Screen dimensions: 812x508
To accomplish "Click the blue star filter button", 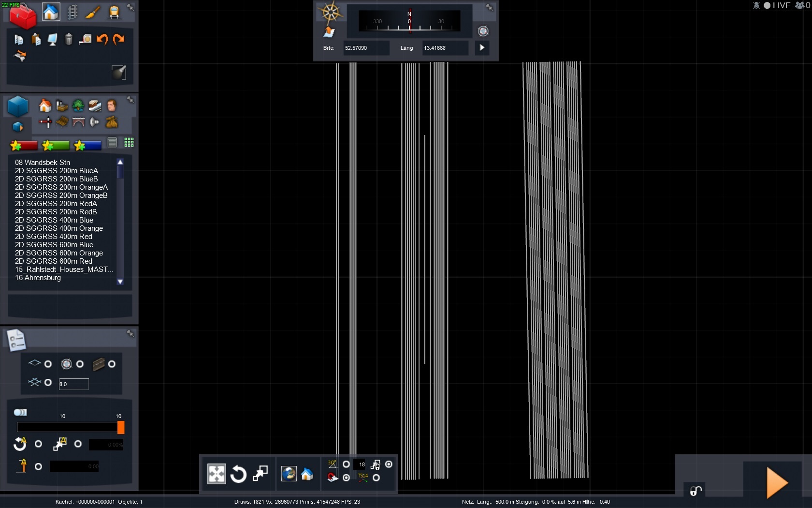I will (87, 145).
